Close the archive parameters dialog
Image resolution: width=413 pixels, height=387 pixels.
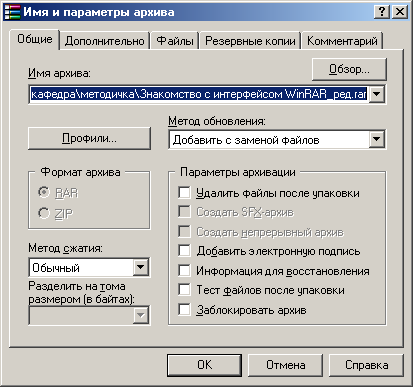click(x=400, y=12)
